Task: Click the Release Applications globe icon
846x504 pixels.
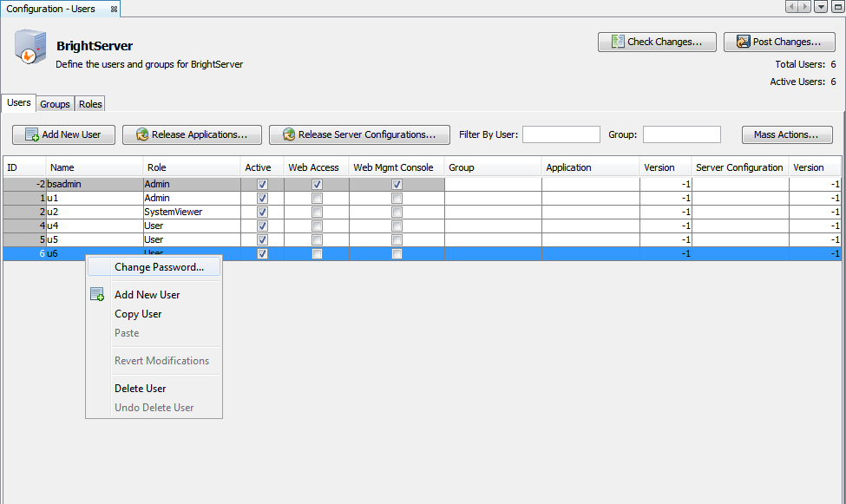Action: click(x=141, y=135)
